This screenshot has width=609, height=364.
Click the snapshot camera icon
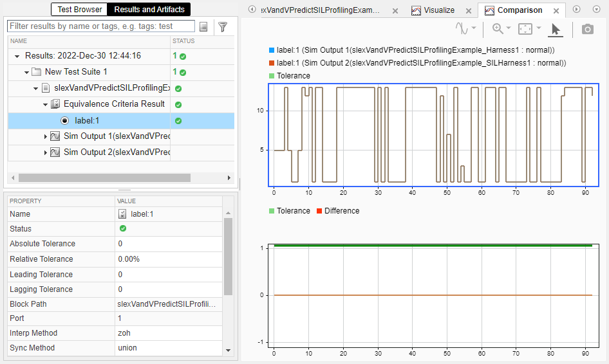tap(587, 29)
